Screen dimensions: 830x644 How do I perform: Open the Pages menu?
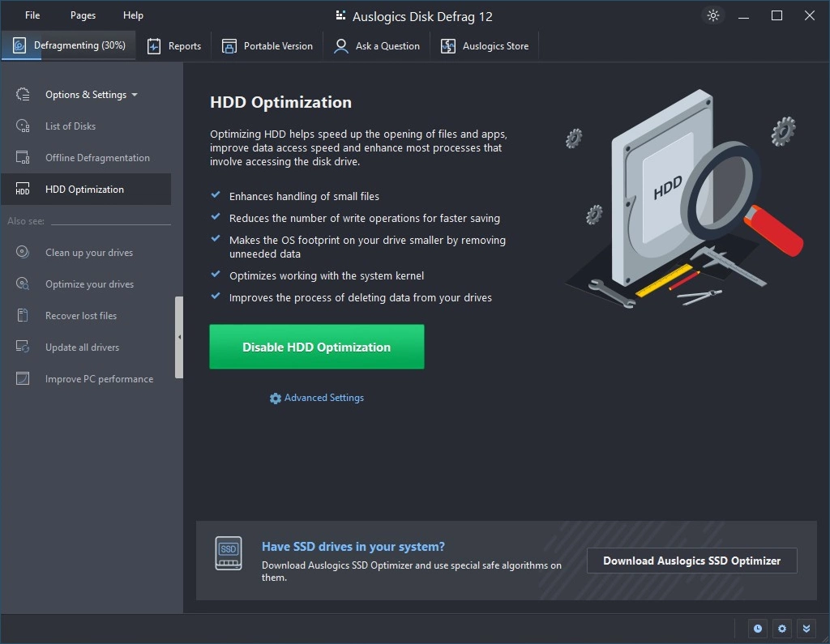[83, 15]
